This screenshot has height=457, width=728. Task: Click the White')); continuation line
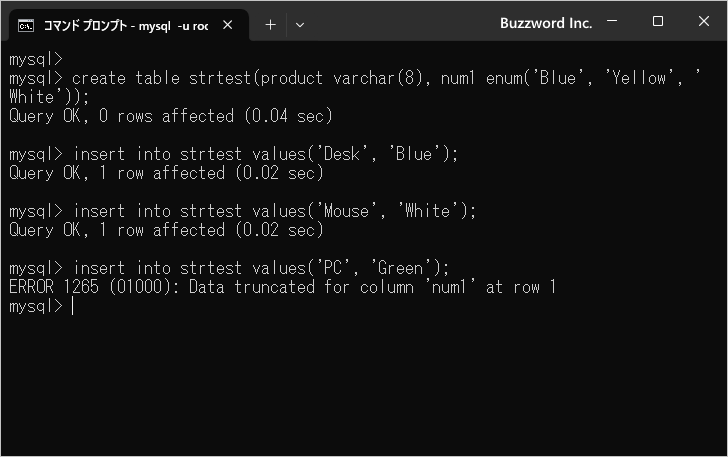pos(49,97)
